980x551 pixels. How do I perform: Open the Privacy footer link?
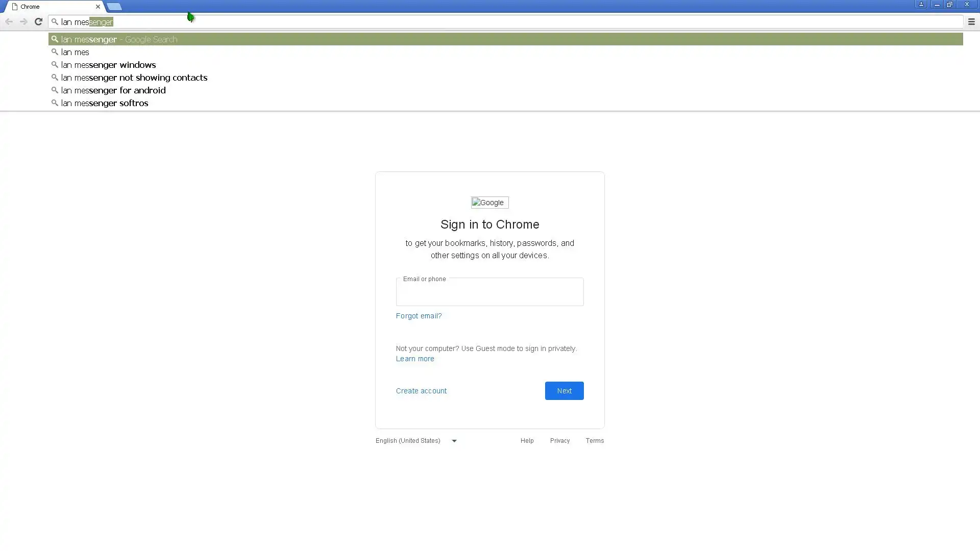(559, 441)
